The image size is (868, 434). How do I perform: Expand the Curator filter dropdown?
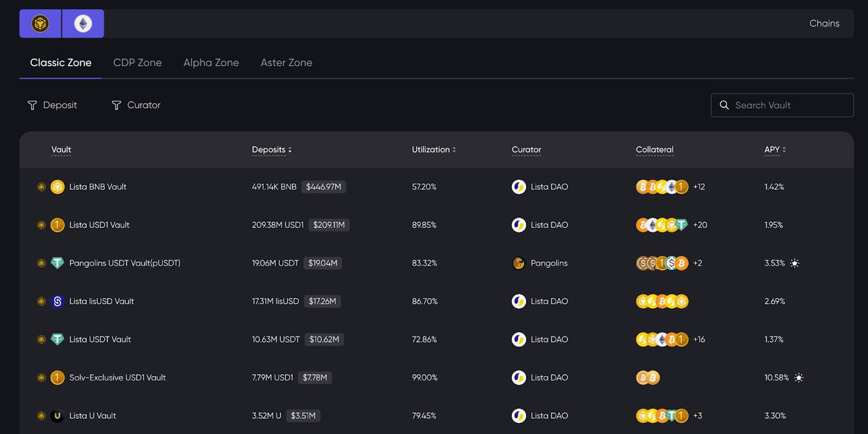[136, 105]
